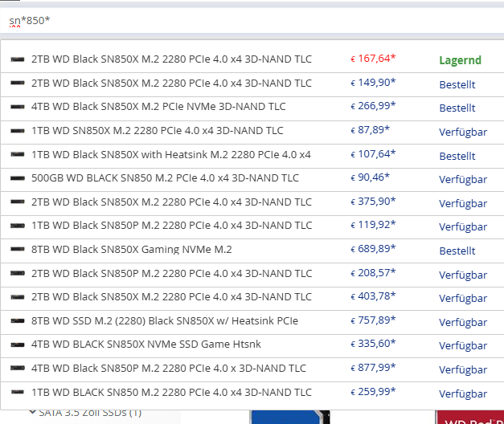Click the search field containing sn*850*

[x=252, y=21]
